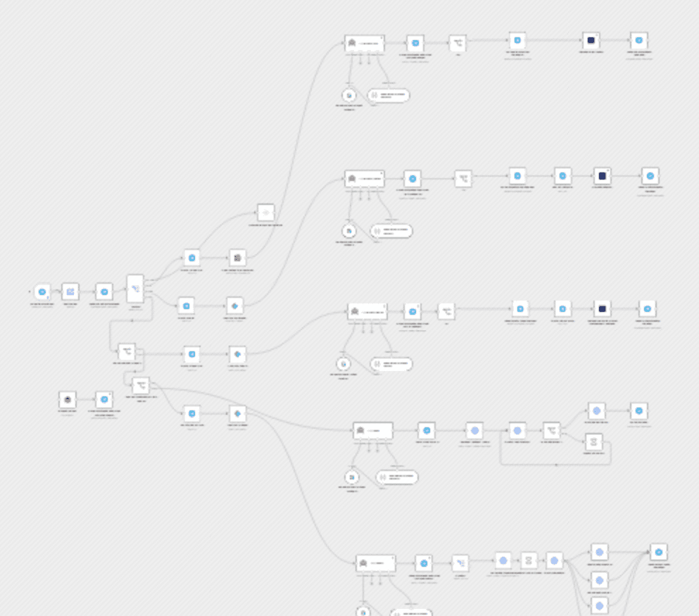Image resolution: width=699 pixels, height=616 pixels.
Task: Open pill-shaped sub-node under second-row agent
Action: click(x=391, y=231)
